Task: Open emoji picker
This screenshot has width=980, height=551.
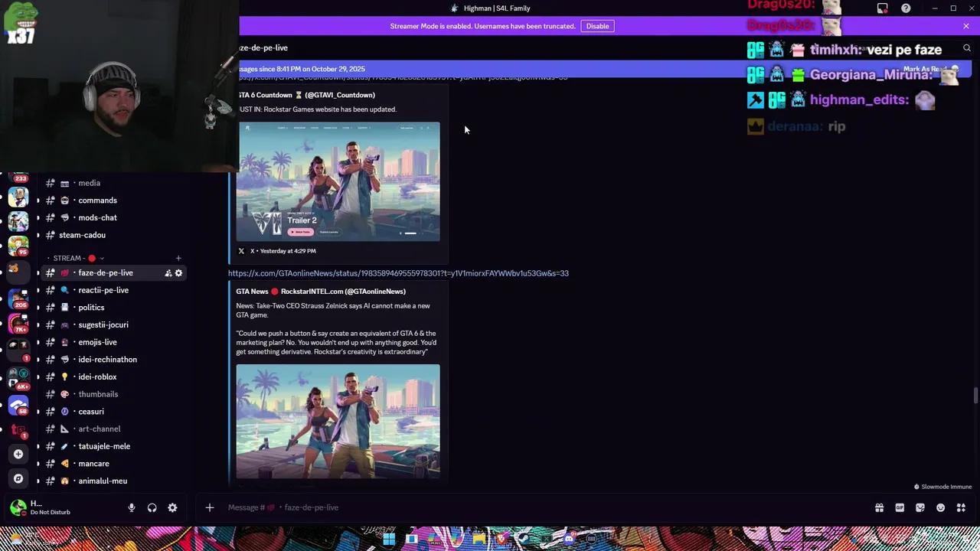Action: tap(940, 507)
